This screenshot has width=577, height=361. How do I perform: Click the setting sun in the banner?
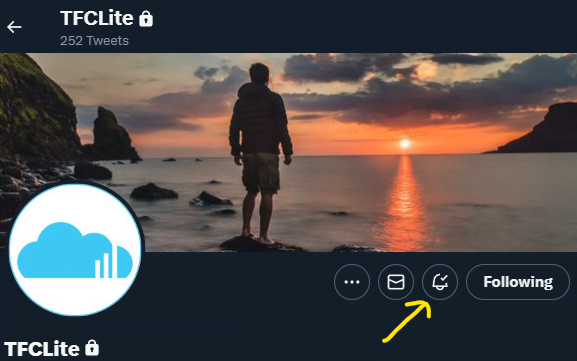(405, 144)
